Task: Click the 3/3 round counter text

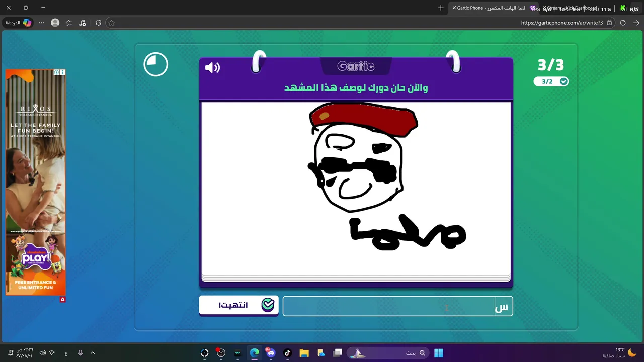Action: 551,65
